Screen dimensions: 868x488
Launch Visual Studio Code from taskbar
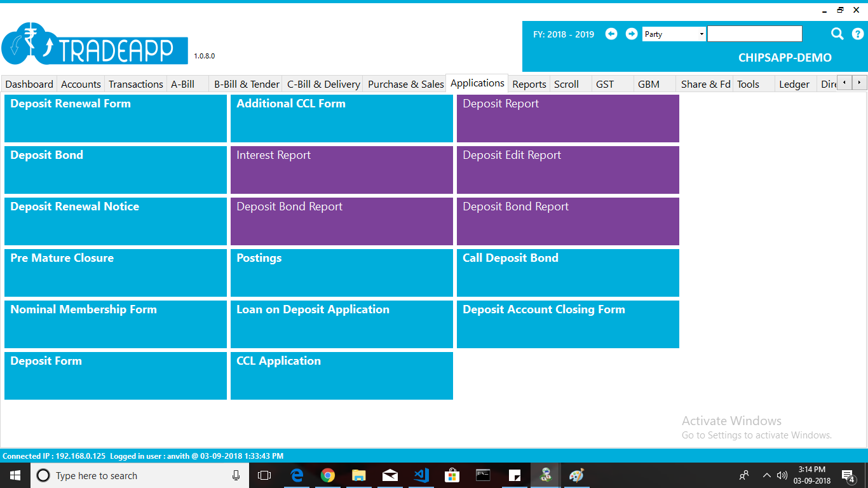pyautogui.click(x=421, y=475)
